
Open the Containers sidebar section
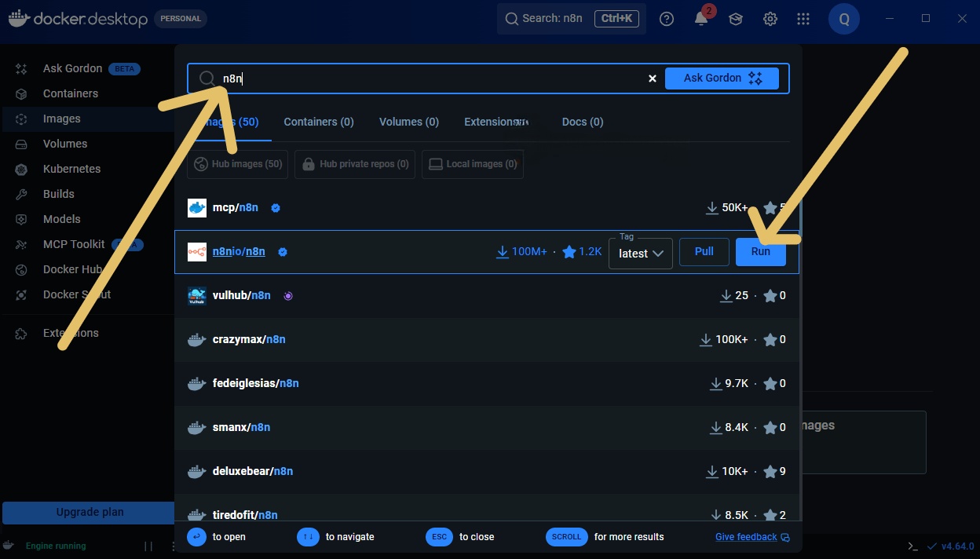tap(71, 93)
